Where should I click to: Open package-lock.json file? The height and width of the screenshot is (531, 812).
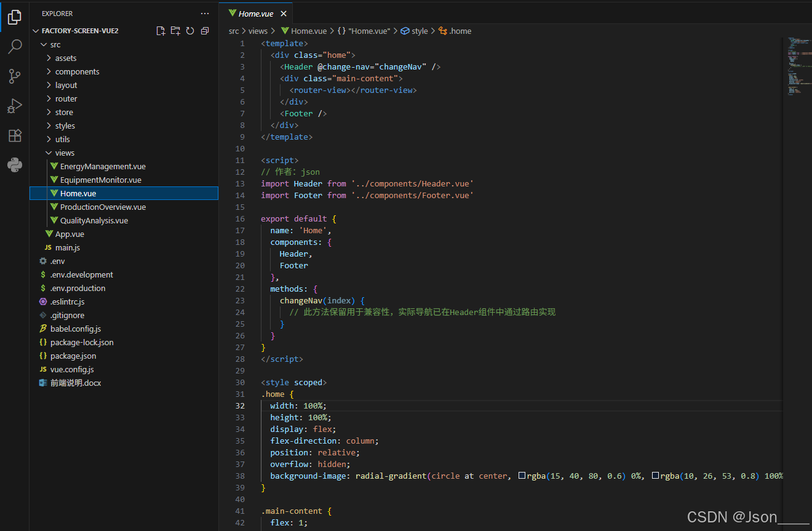tap(124, 342)
